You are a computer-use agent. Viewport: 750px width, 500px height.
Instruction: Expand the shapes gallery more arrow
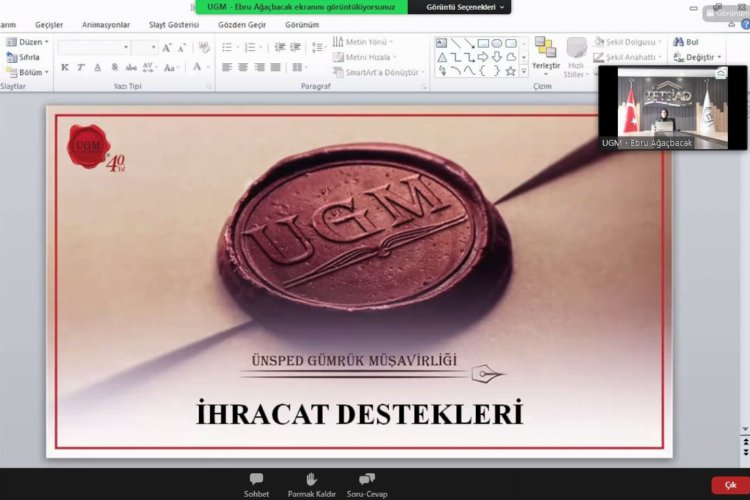click(x=524, y=71)
